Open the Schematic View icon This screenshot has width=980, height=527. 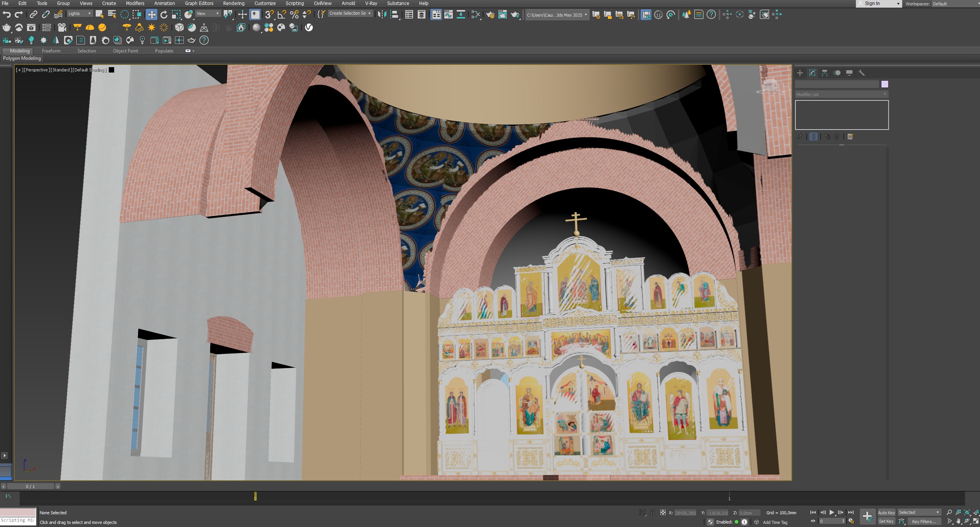click(x=461, y=15)
